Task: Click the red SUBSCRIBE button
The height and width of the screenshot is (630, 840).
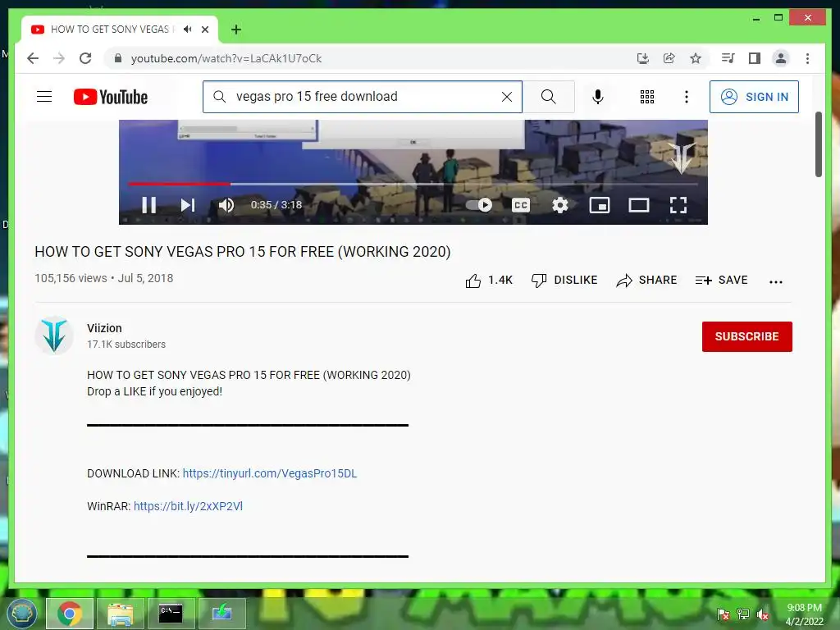Action: tap(746, 336)
